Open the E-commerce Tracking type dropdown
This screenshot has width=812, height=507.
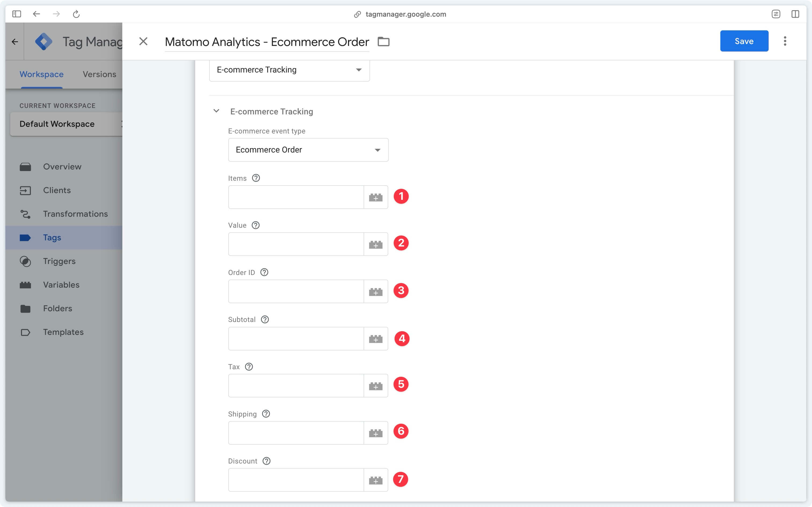[289, 70]
